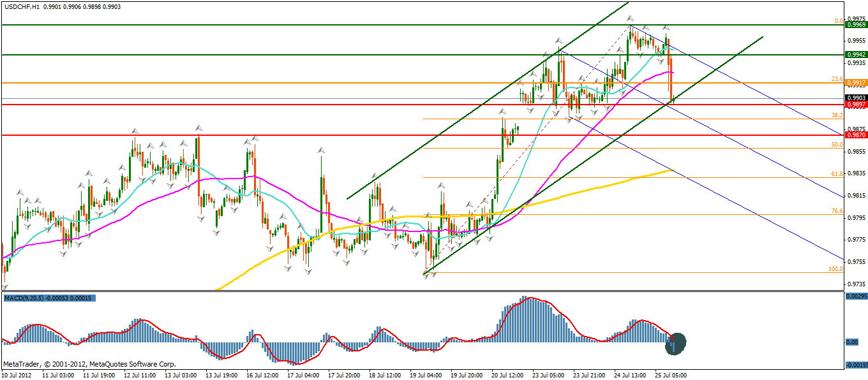
Task: Click the gray circle on MACD histogram
Action: click(676, 344)
